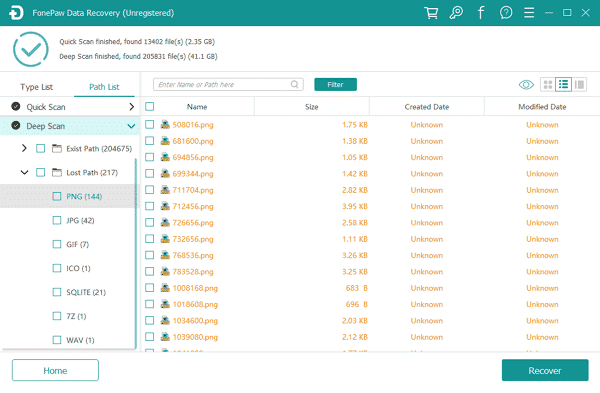Select the WAV (1) tree item

tap(80, 340)
